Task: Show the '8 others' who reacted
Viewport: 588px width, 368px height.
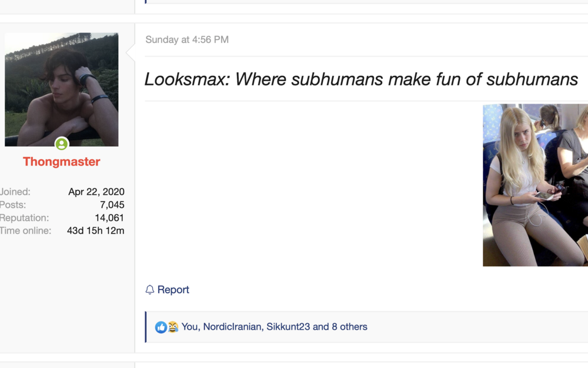Action: click(349, 327)
